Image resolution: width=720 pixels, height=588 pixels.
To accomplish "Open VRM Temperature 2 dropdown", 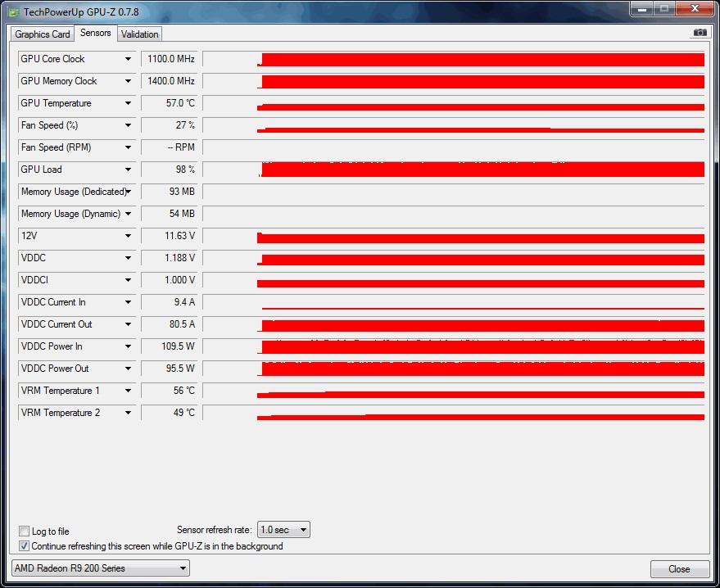I will (x=128, y=413).
